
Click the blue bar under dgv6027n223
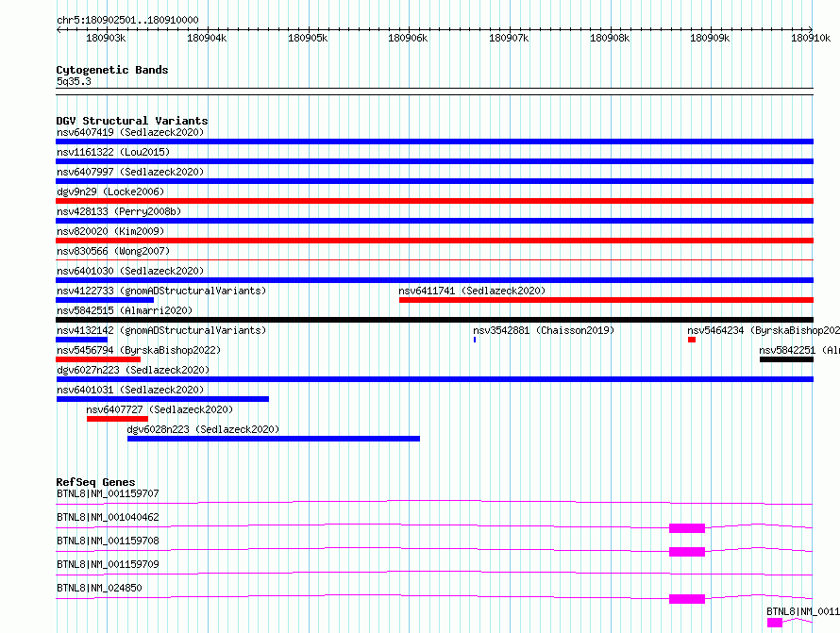click(434, 379)
